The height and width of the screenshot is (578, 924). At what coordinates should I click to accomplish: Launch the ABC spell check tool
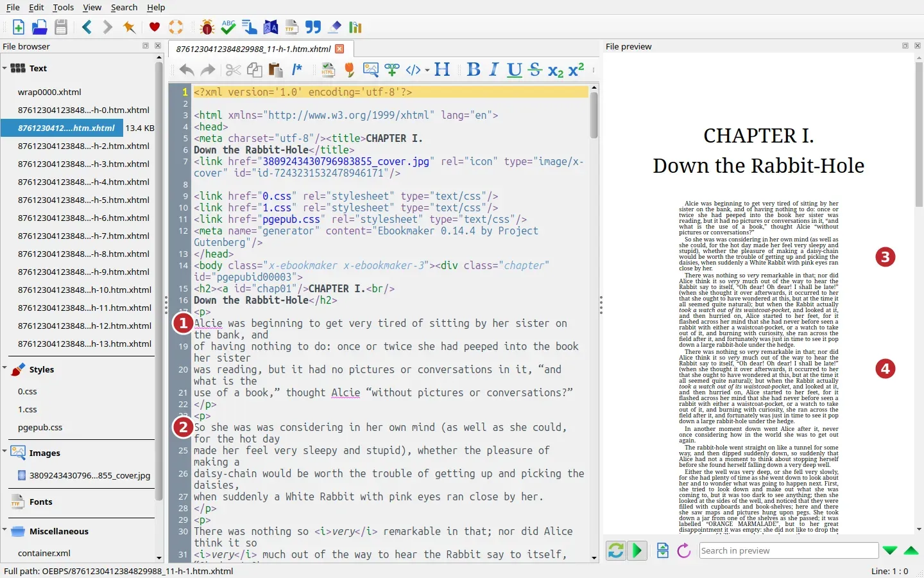click(228, 27)
